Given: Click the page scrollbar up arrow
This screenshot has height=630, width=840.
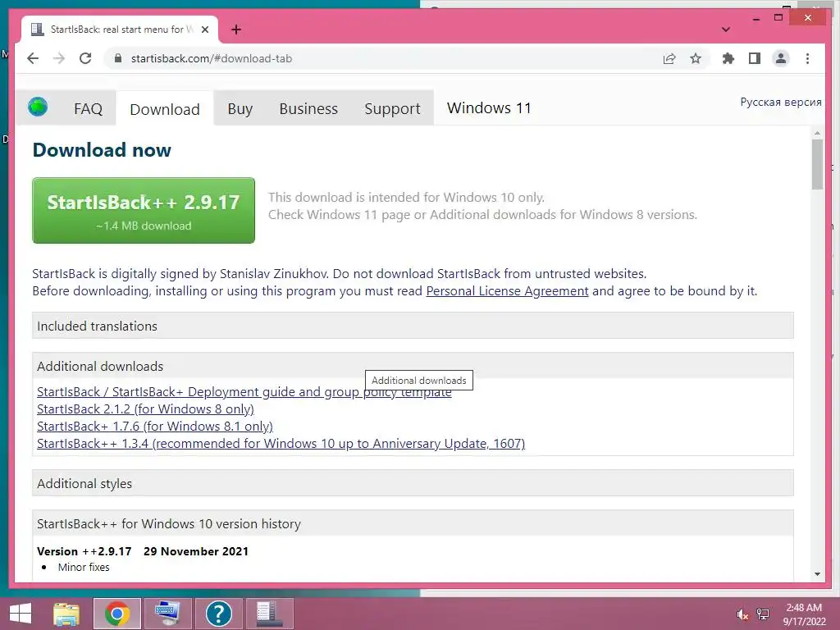Looking at the screenshot, I should [817, 132].
